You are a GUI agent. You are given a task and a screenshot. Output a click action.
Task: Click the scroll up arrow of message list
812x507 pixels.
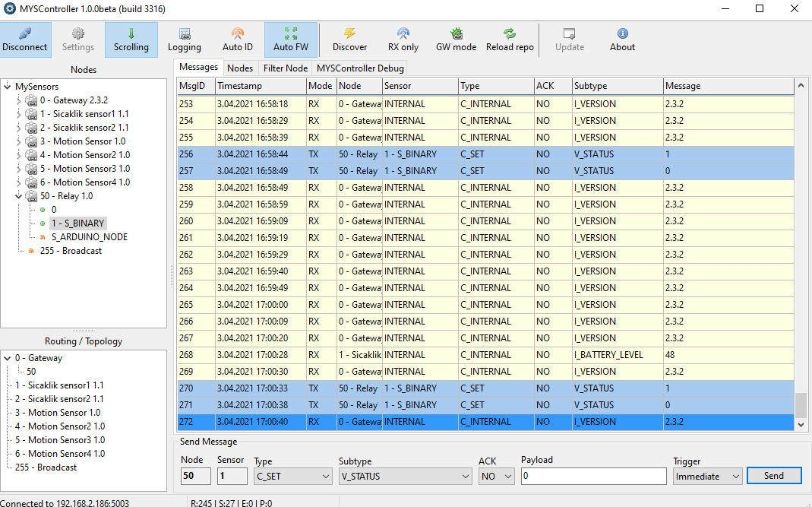[x=801, y=86]
